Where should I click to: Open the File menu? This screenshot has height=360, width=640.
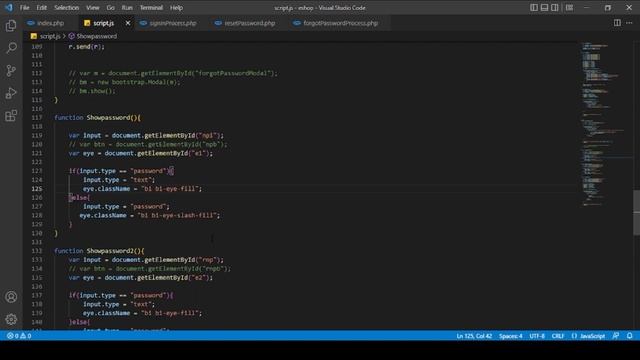click(24, 8)
